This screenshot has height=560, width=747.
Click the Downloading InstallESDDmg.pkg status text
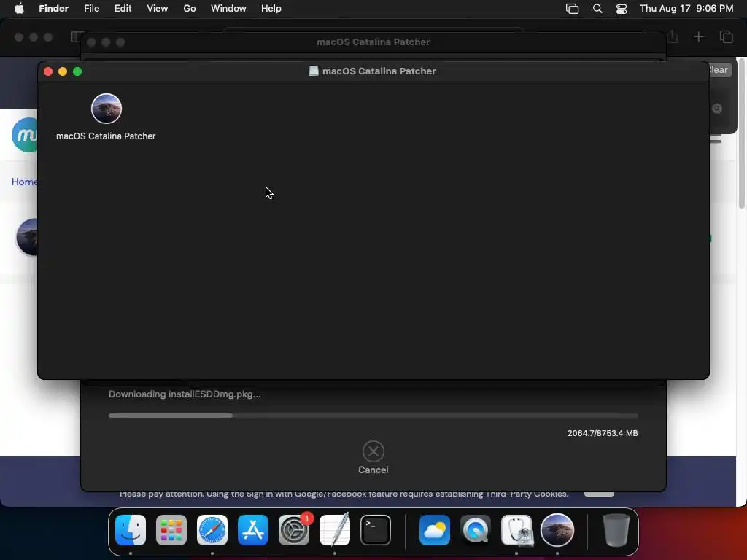(x=185, y=394)
